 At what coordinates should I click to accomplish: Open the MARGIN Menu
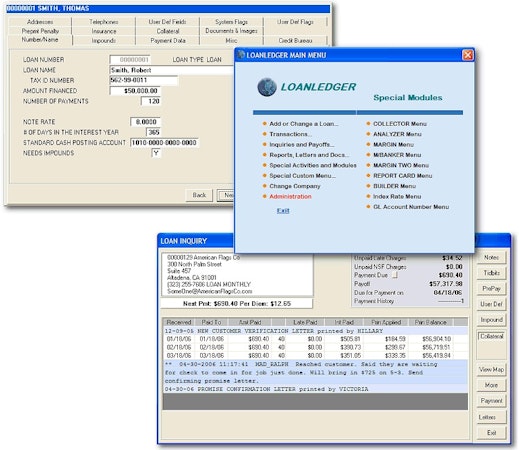coord(393,144)
